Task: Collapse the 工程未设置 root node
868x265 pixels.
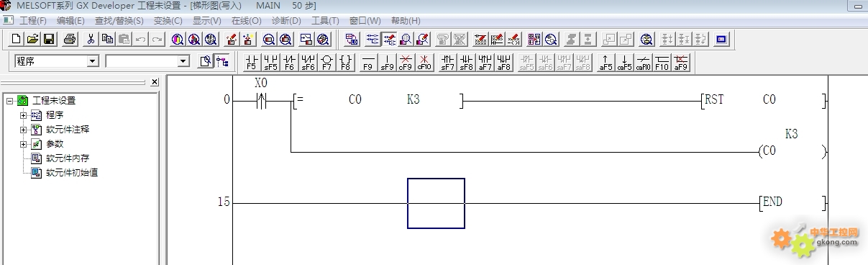Action: pos(9,101)
